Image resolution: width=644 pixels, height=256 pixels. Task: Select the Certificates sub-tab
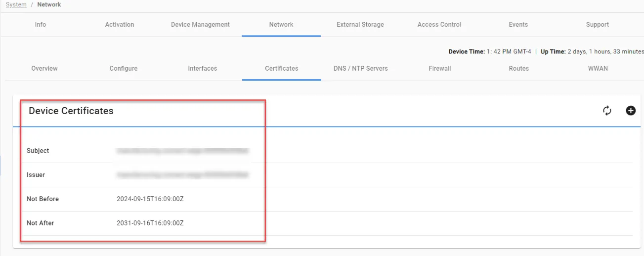coord(282,68)
